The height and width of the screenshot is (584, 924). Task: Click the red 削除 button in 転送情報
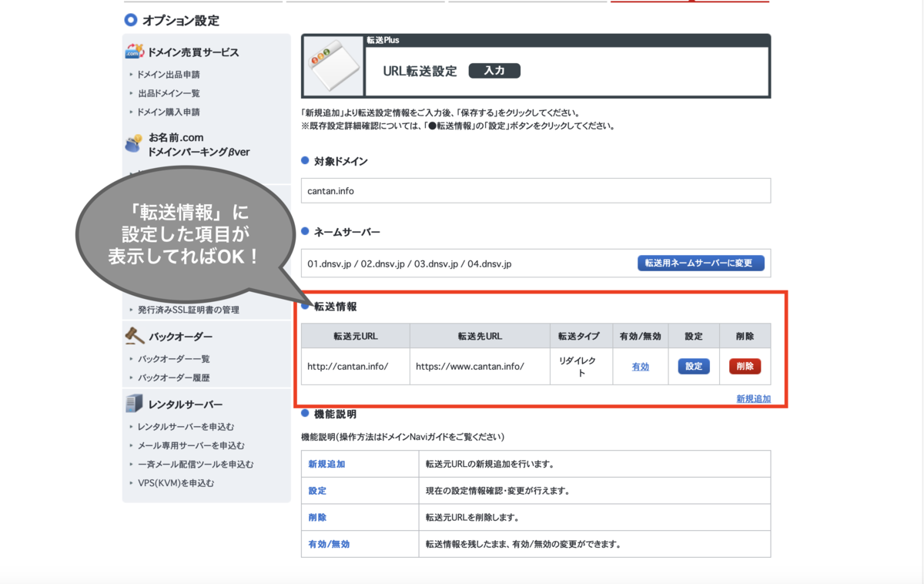[745, 366]
